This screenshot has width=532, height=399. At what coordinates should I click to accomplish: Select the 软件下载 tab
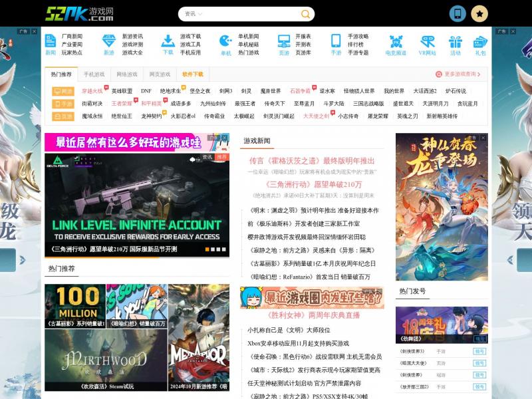[x=193, y=74]
